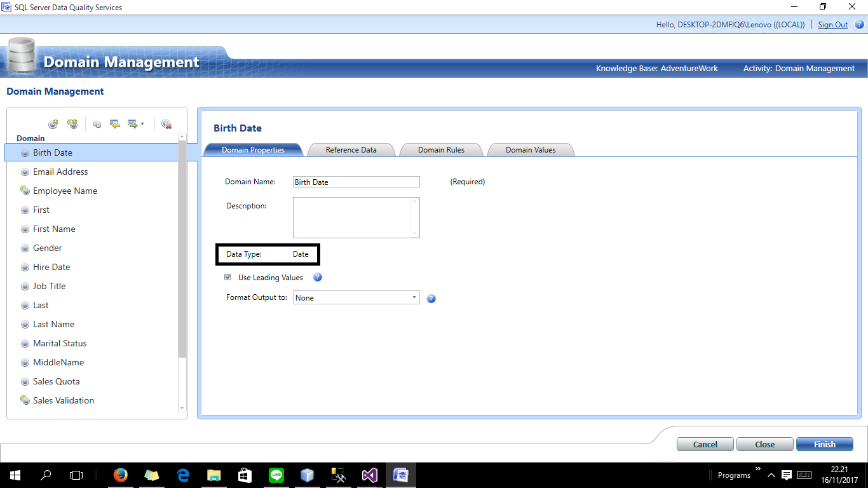Screen dimensions: 868x488
Task: Click the Birth Date domain icon
Action: click(25, 152)
